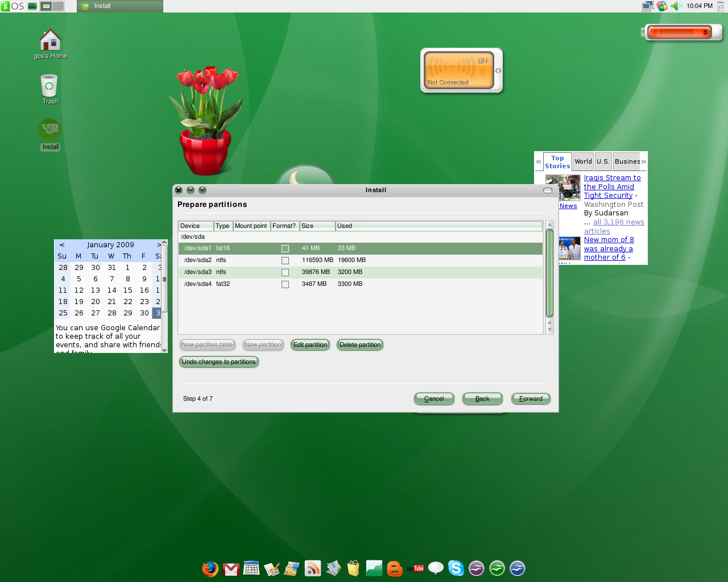Open the Google Calendar dock icon

(x=251, y=568)
